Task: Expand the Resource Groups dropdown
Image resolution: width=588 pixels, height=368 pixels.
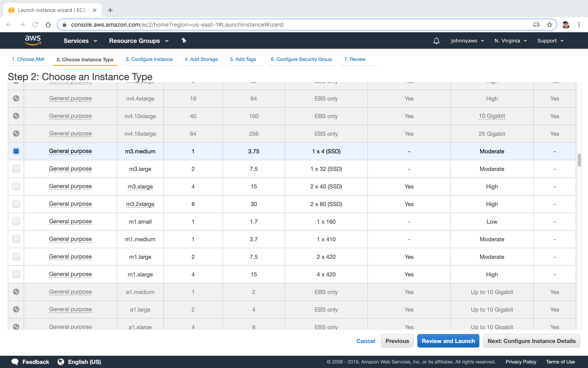Action: pyautogui.click(x=139, y=41)
